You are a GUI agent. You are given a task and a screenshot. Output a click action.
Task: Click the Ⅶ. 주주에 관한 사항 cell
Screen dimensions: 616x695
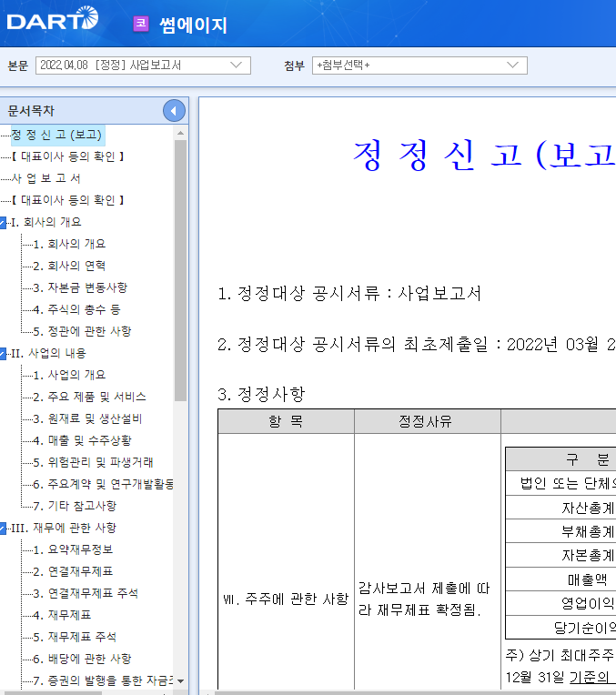[286, 599]
